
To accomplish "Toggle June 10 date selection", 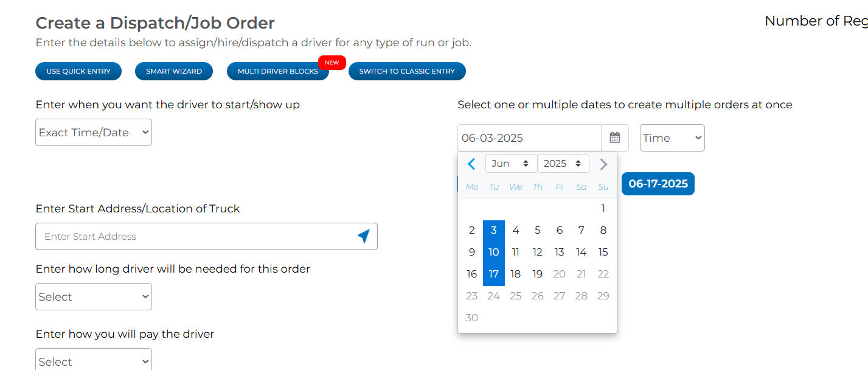I will 494,252.
